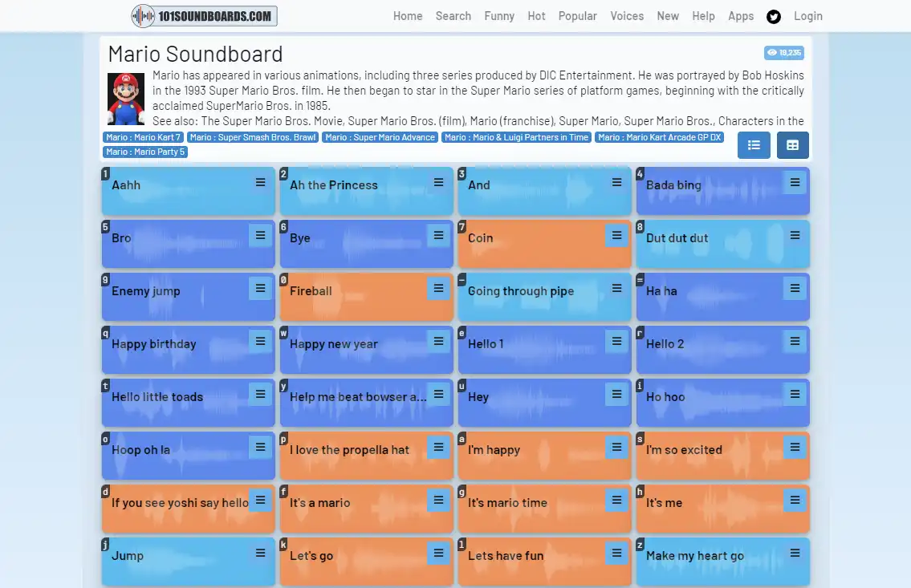This screenshot has height=588, width=911.
Task: Go to the Home page
Action: tap(408, 16)
